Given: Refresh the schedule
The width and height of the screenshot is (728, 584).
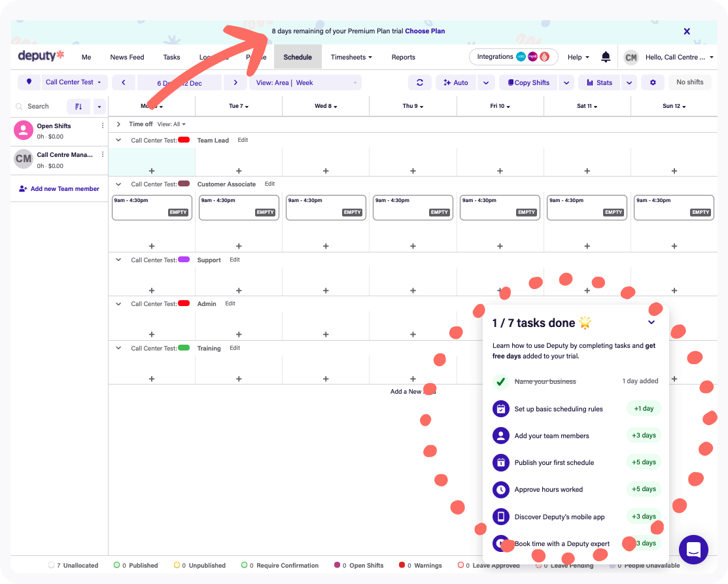Looking at the screenshot, I should click(420, 82).
